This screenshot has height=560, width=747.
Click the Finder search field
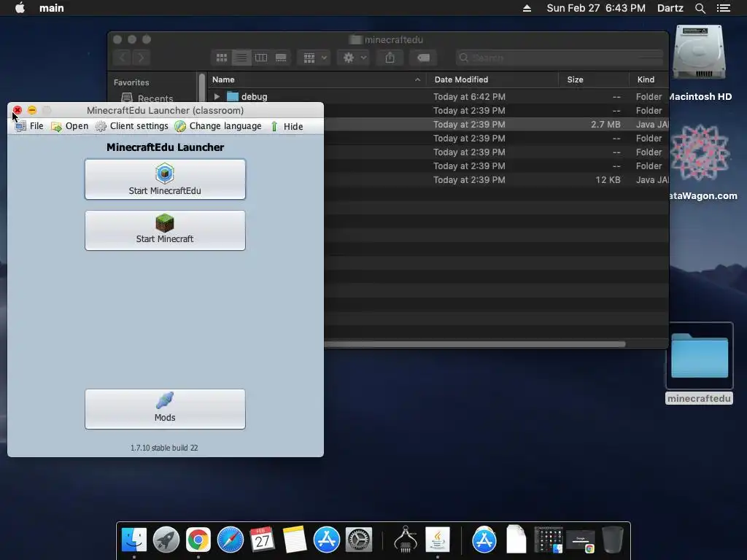click(x=560, y=58)
